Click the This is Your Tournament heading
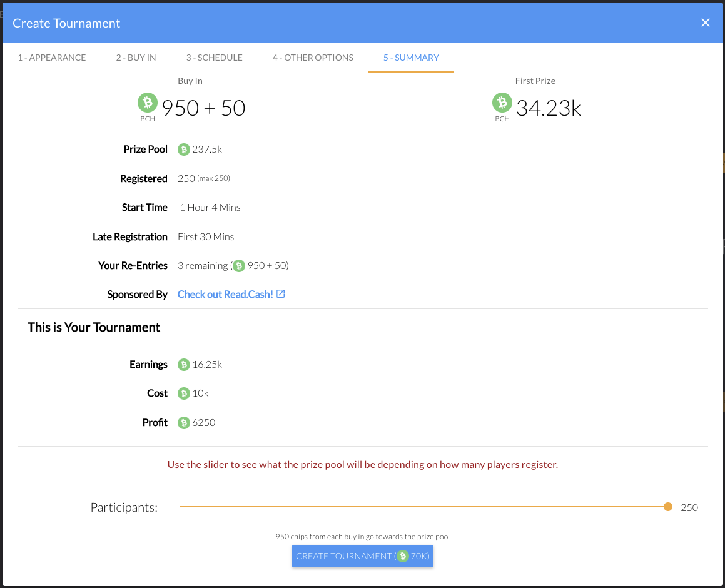 click(93, 327)
